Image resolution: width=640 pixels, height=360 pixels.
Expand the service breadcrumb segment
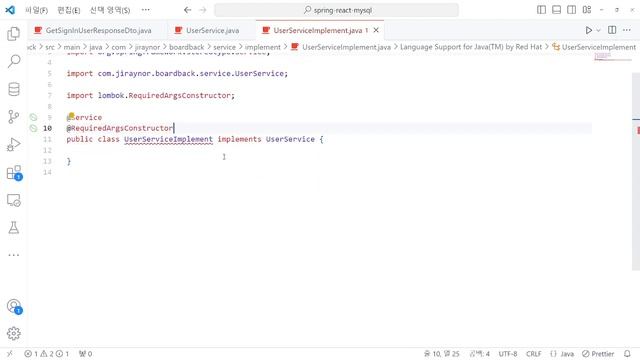pos(224,47)
